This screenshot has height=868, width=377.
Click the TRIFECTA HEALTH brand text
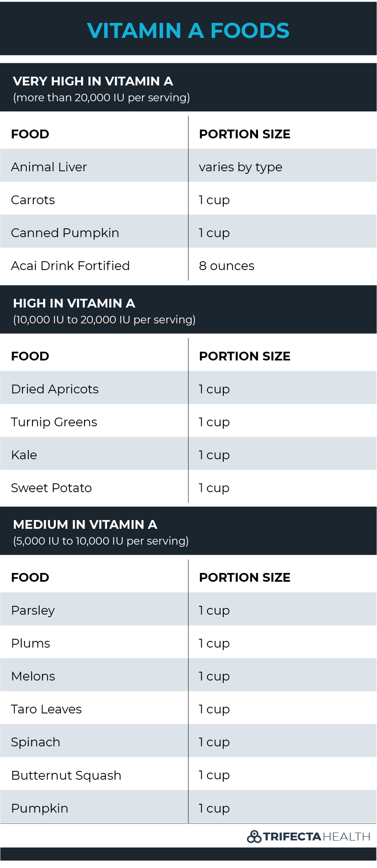click(317, 837)
